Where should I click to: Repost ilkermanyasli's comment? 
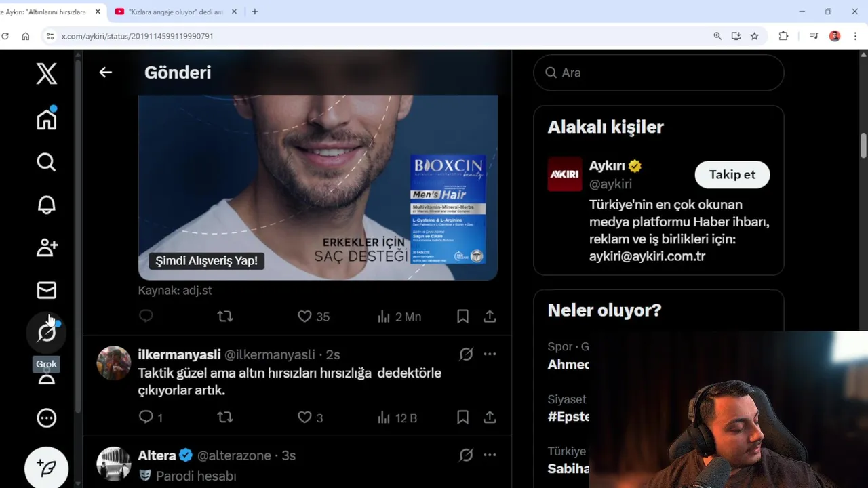(x=225, y=418)
